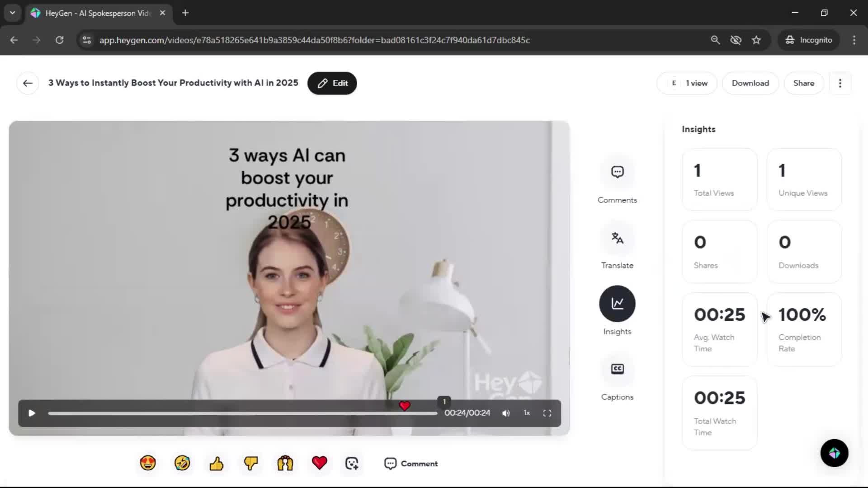
Task: Click the Edit button
Action: (332, 83)
